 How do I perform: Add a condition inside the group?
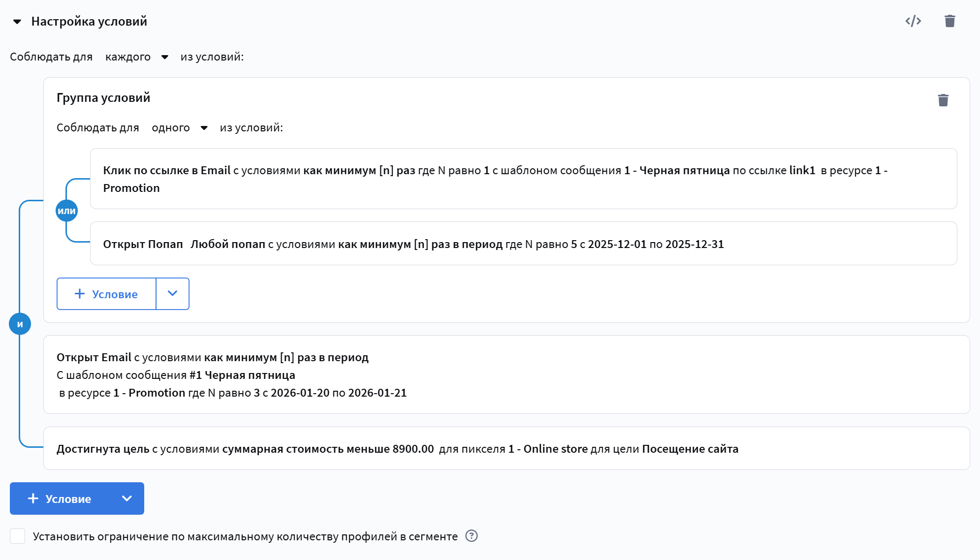tap(107, 294)
